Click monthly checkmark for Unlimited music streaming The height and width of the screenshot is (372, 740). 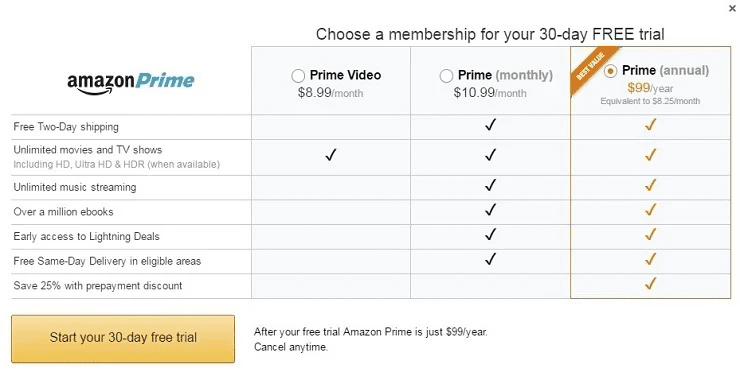[x=490, y=185]
